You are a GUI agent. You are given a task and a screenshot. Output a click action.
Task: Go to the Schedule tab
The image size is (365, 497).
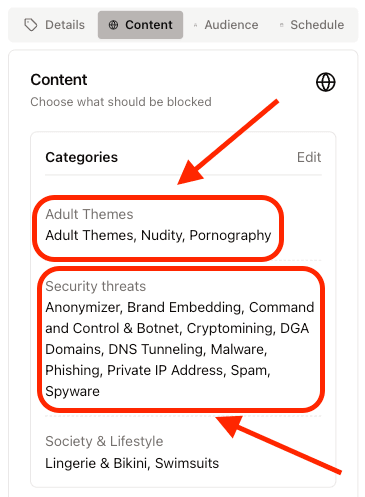tap(312, 25)
